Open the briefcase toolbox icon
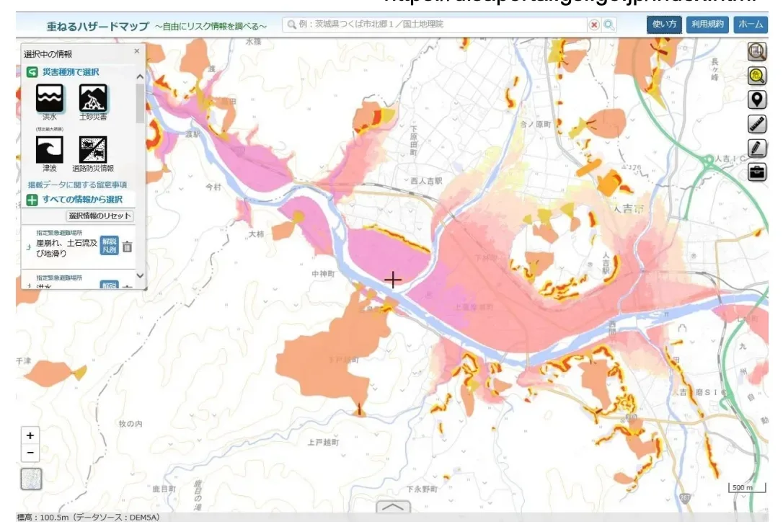 click(x=757, y=172)
